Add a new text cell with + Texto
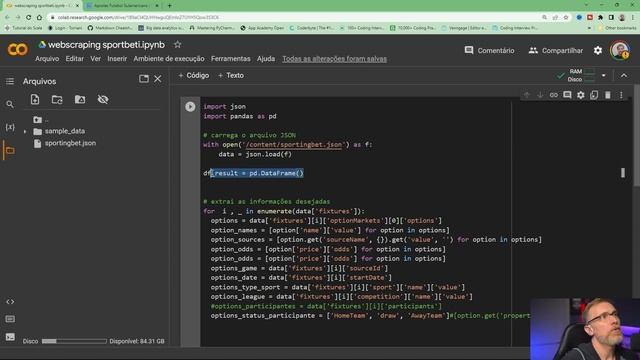The height and width of the screenshot is (360, 640). click(x=231, y=76)
